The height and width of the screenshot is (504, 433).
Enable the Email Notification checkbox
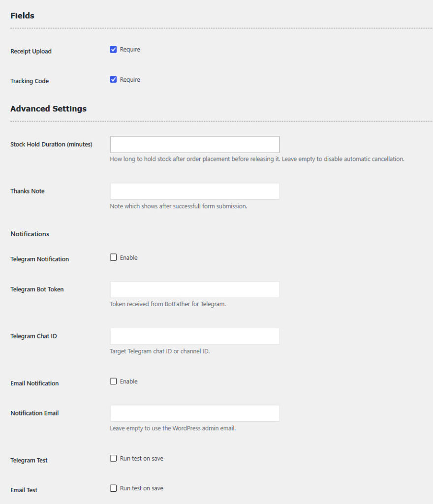click(113, 381)
